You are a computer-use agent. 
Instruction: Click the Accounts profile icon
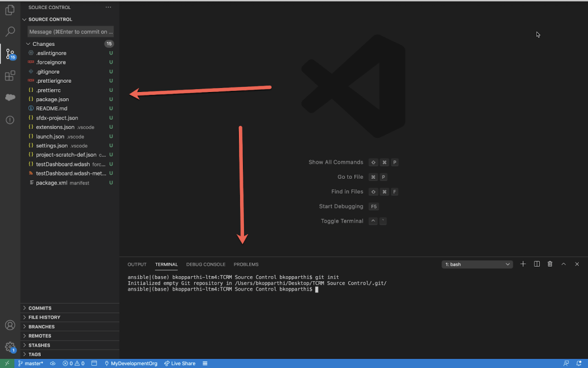[x=10, y=325]
